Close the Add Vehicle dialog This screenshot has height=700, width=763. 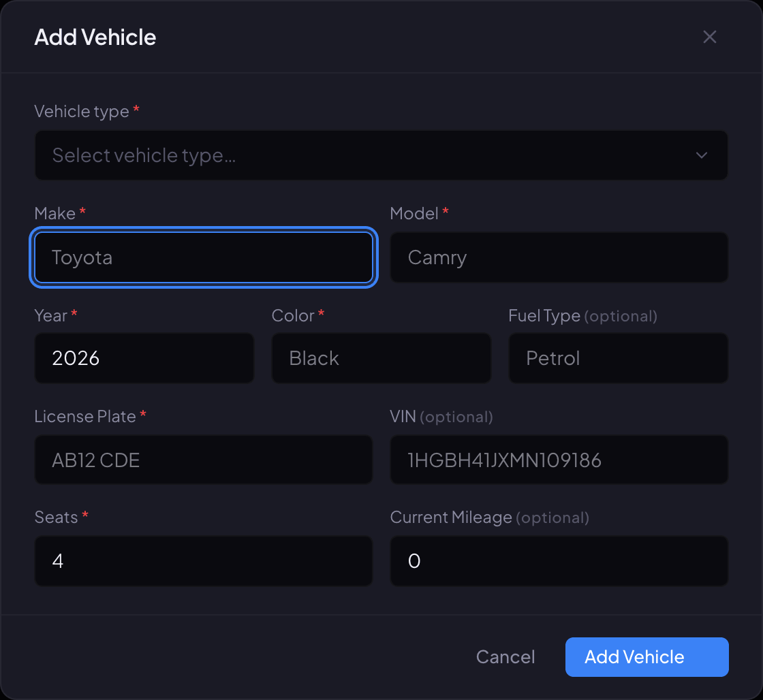[x=709, y=37]
